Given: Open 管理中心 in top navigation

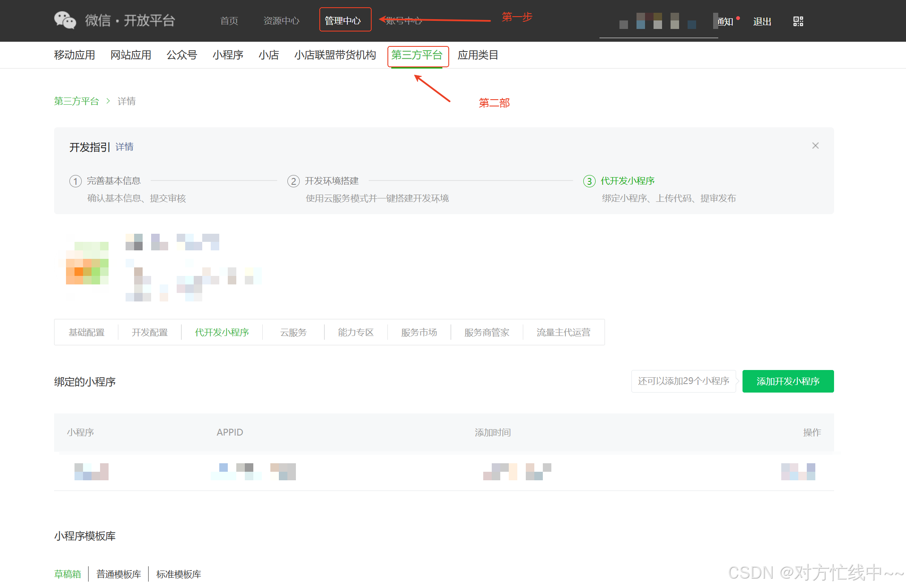Looking at the screenshot, I should click(x=343, y=20).
